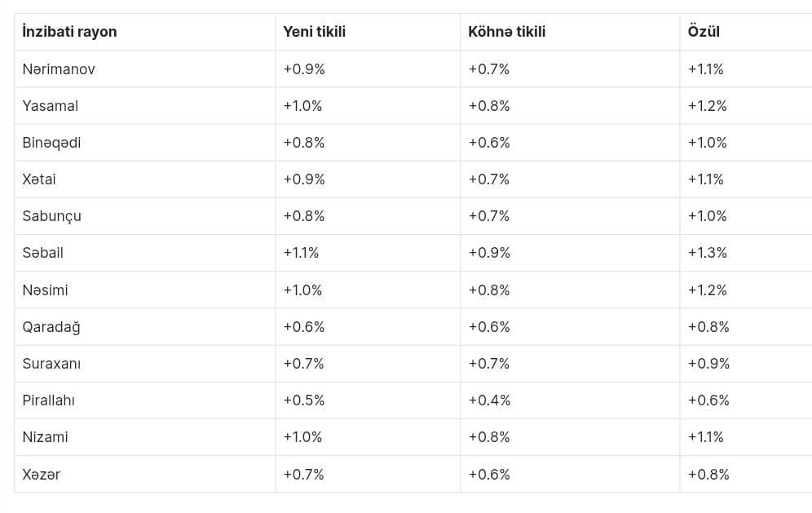This screenshot has height=513, width=812.
Task: Click the Yeni tikili column header
Action: coord(314,32)
